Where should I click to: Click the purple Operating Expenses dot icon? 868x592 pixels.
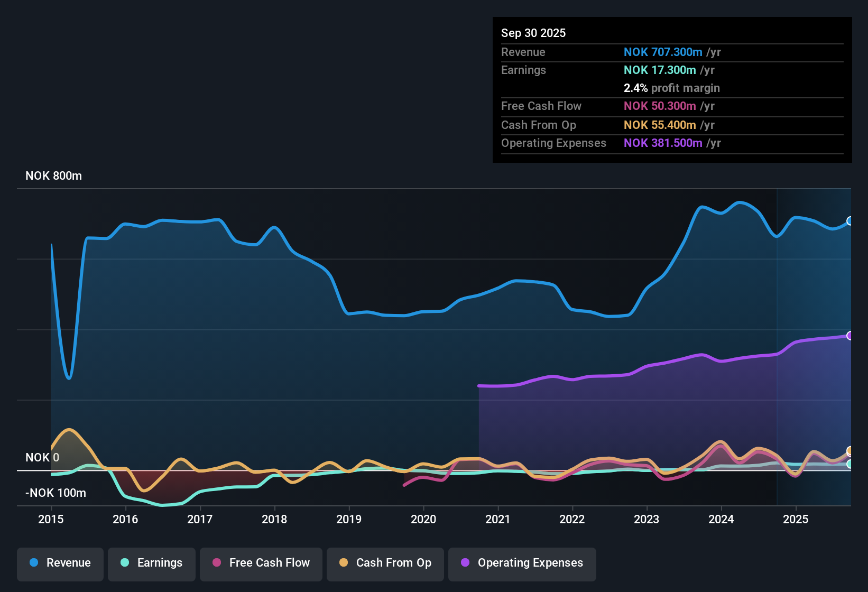tap(465, 563)
